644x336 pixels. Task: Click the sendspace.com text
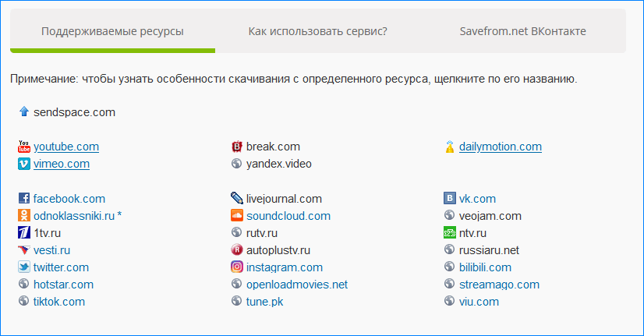[74, 112]
